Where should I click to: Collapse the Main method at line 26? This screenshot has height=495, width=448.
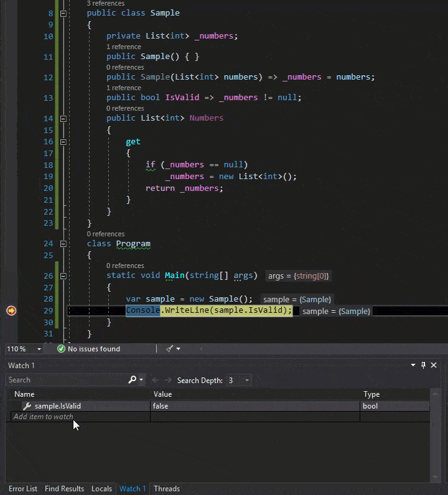pyautogui.click(x=63, y=276)
